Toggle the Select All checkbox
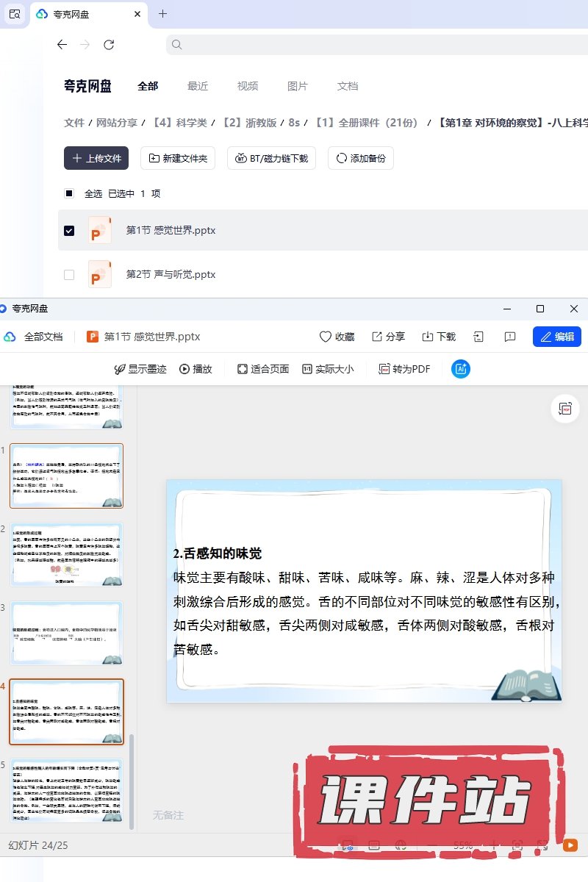Image resolution: width=588 pixels, height=882 pixels. coord(69,194)
